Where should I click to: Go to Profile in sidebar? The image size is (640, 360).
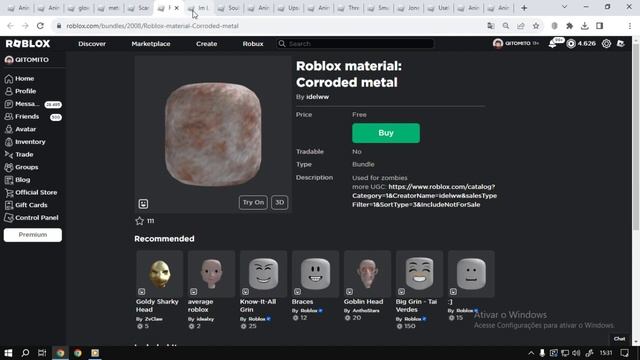[x=25, y=91]
